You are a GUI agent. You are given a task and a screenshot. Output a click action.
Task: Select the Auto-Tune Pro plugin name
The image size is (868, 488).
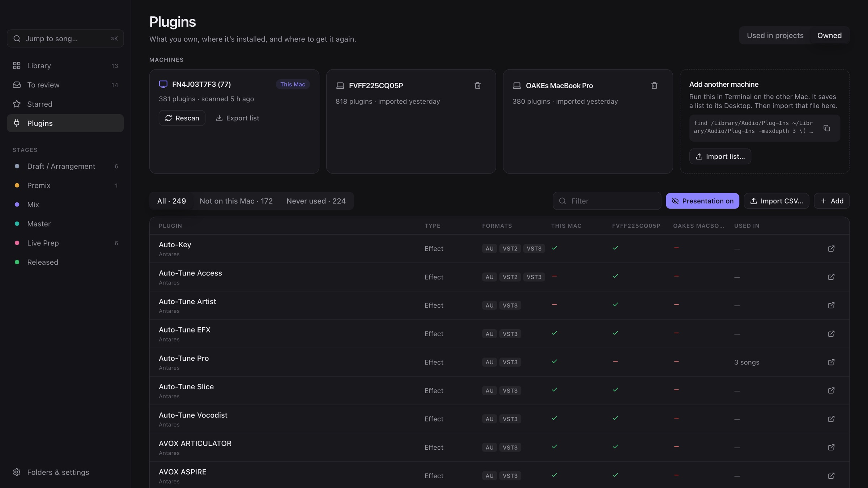click(x=184, y=358)
